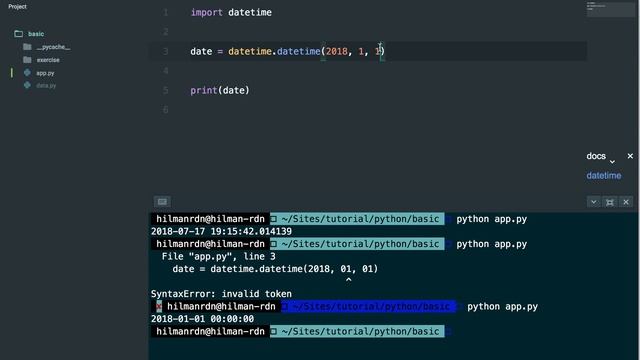Click the keyboard icon above the terminal

162,202
